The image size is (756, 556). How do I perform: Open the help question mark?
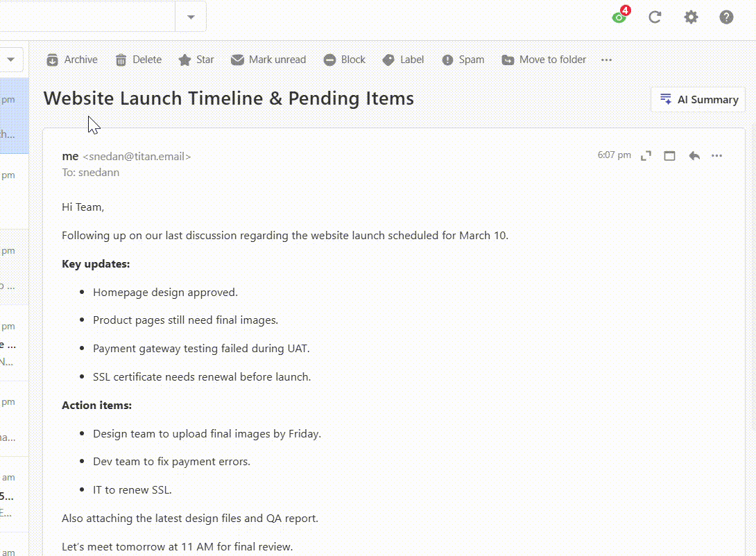coord(727,17)
